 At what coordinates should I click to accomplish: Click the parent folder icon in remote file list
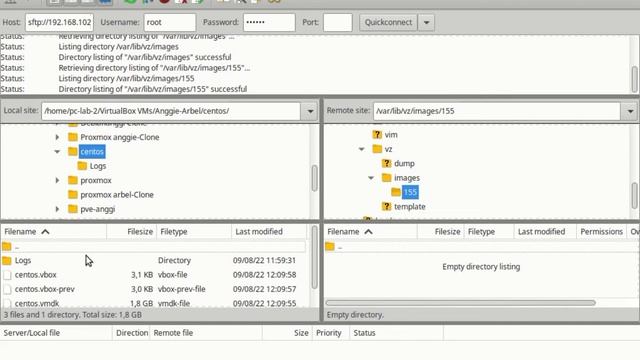pos(330,246)
